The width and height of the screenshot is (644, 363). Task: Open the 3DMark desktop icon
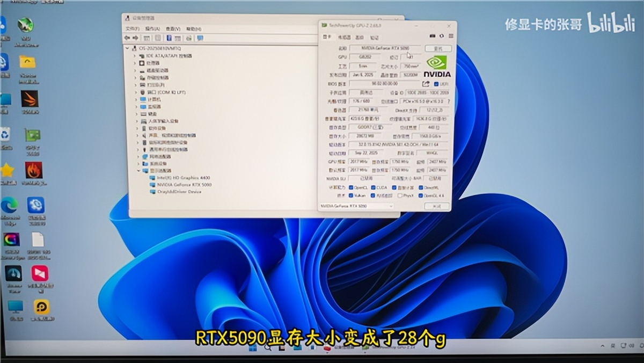30,99
